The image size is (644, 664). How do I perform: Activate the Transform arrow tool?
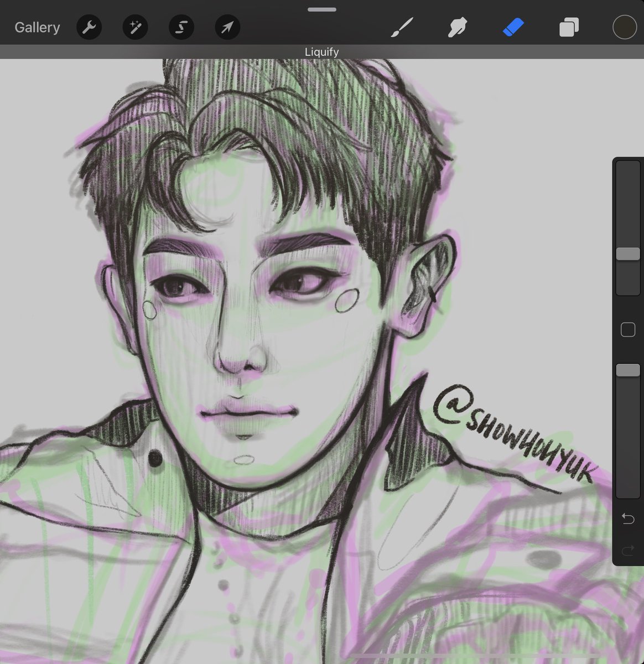tap(227, 27)
